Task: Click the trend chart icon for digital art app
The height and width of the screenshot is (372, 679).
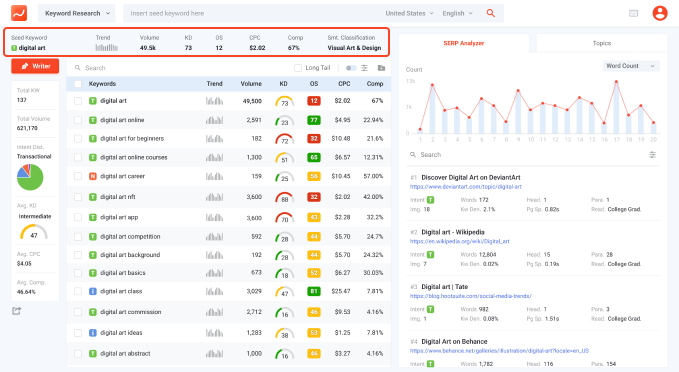Action: [214, 217]
